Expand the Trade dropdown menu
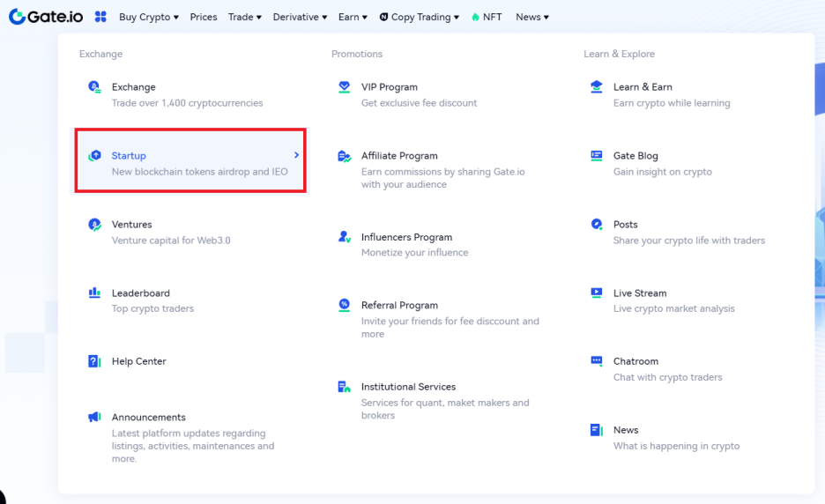 tap(245, 17)
